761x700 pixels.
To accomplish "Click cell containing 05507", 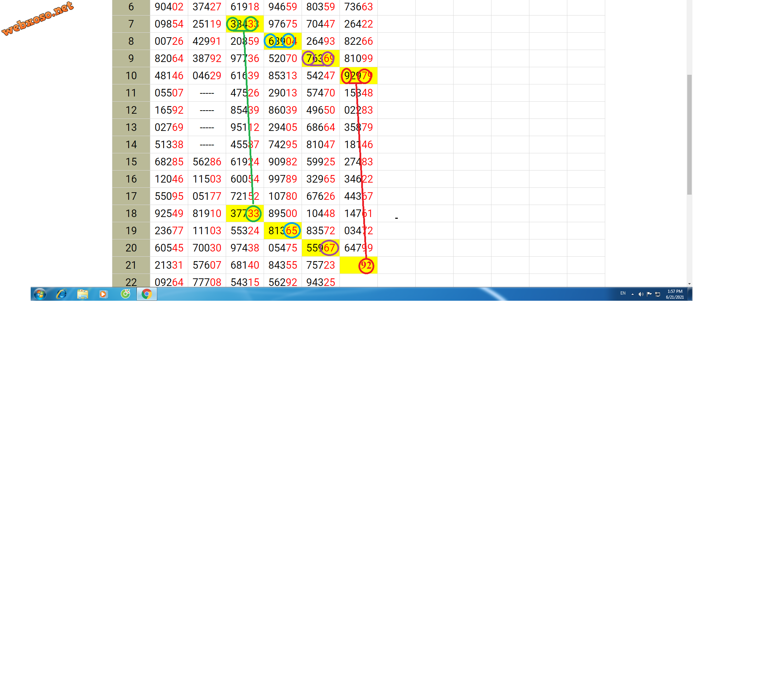I will [x=169, y=93].
